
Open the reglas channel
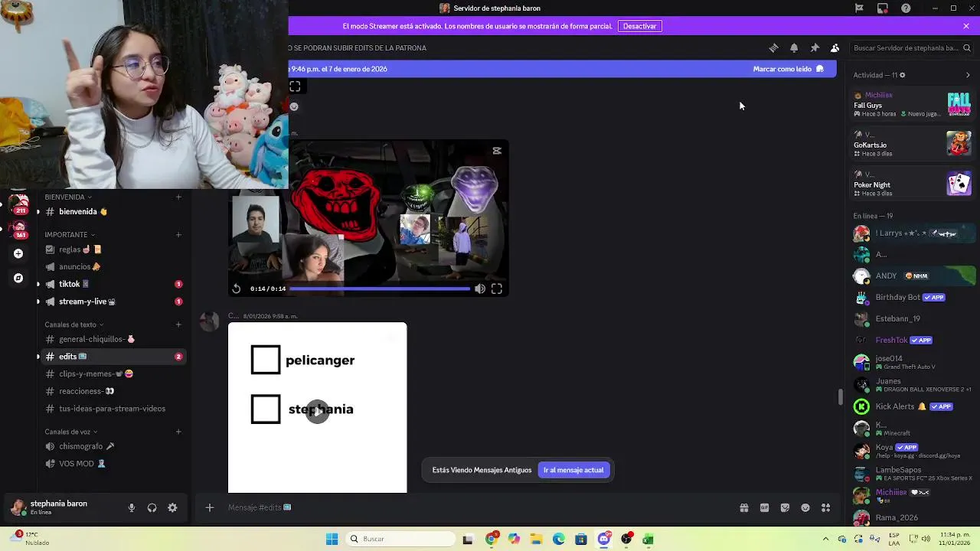click(113, 249)
